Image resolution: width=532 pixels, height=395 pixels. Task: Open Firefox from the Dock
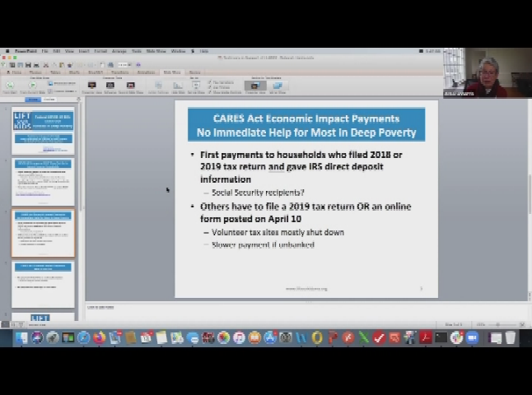(99, 337)
